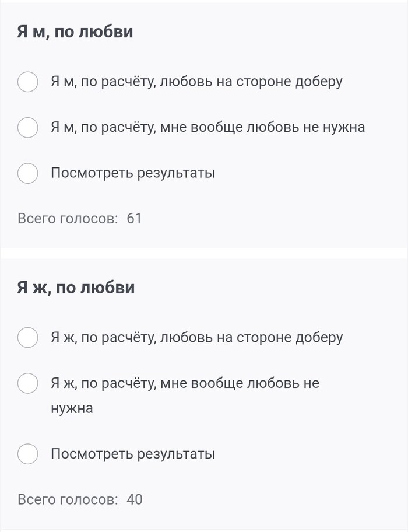Image resolution: width=408 pixels, height=532 pixels.
Task: Click the radio circle next to top results option
Action: pos(27,173)
